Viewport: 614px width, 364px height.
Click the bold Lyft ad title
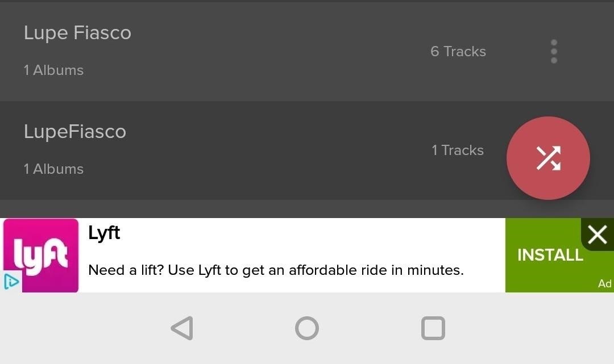tap(104, 233)
